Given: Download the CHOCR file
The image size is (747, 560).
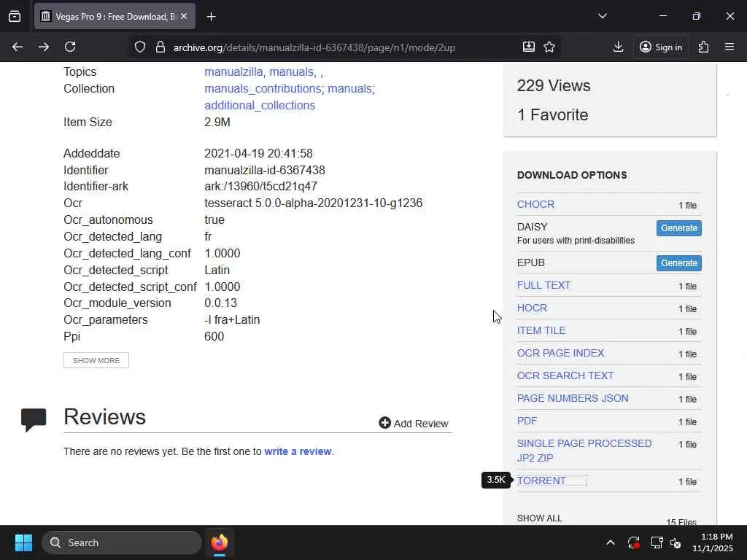Looking at the screenshot, I should pos(535,204).
